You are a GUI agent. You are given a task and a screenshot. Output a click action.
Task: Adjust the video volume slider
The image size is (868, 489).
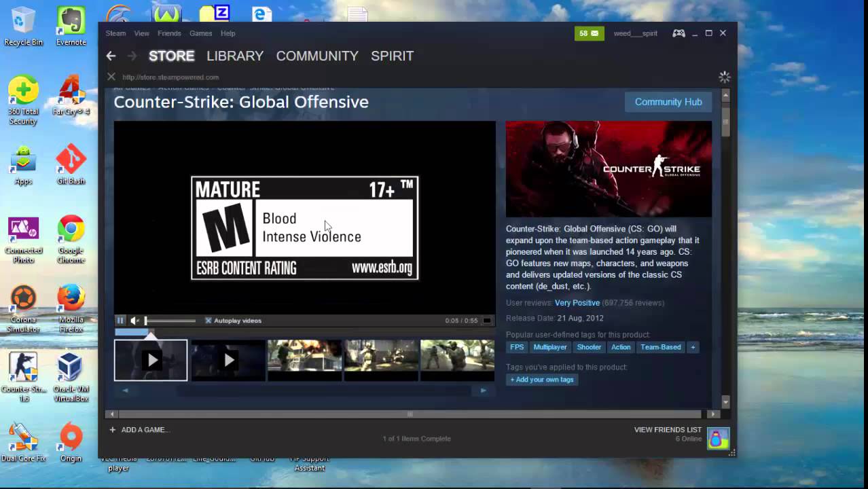coord(170,321)
